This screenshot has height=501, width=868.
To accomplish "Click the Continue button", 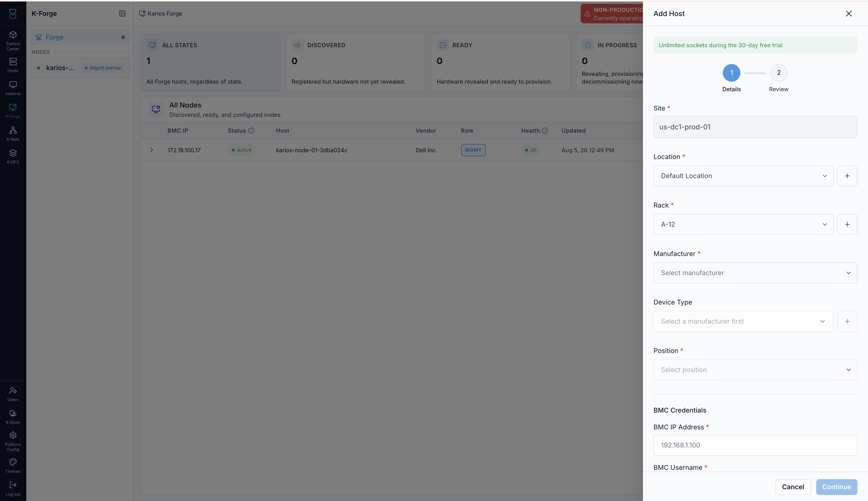I will tap(836, 487).
